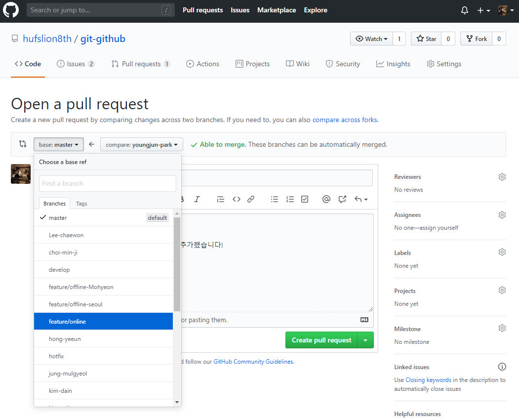Image resolution: width=519 pixels, height=420 pixels.
Task: Select the Lee-chaewon branch
Action: (x=103, y=235)
